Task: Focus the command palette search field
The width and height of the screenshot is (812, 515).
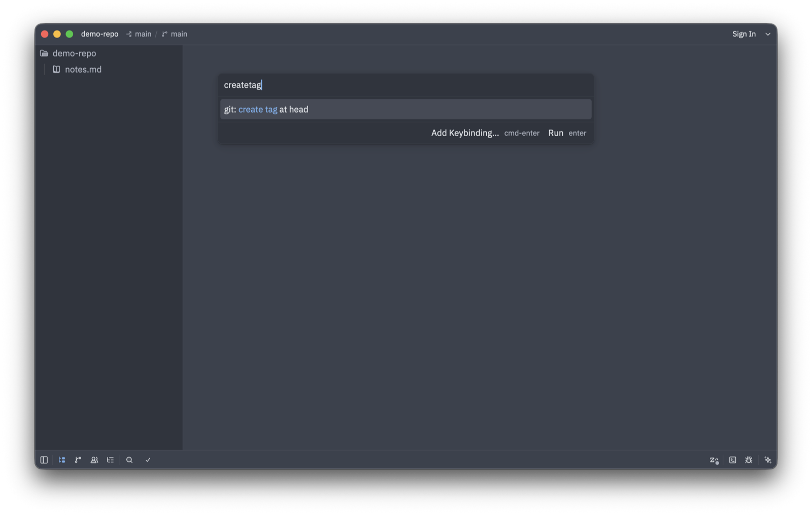Action: pyautogui.click(x=405, y=85)
